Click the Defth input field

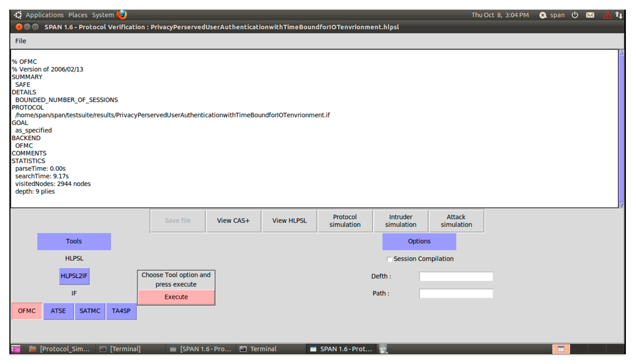coord(456,276)
